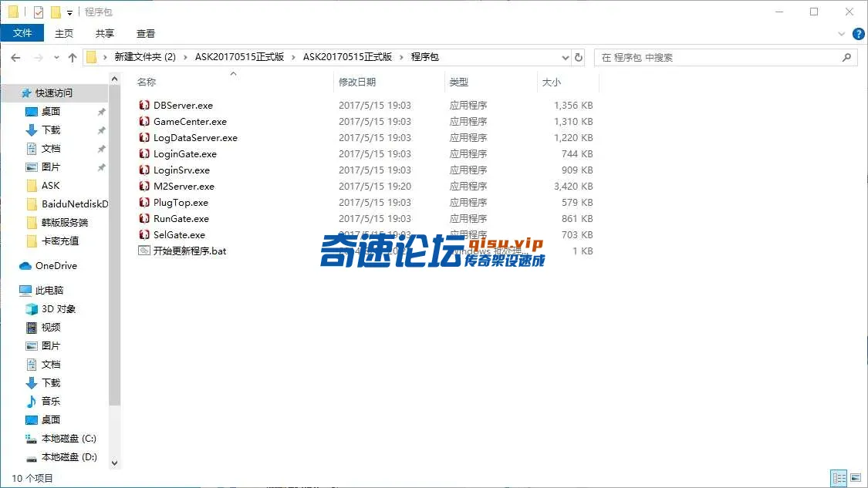Switch to the 查看 ribbon tab
868x488 pixels.
pos(146,34)
